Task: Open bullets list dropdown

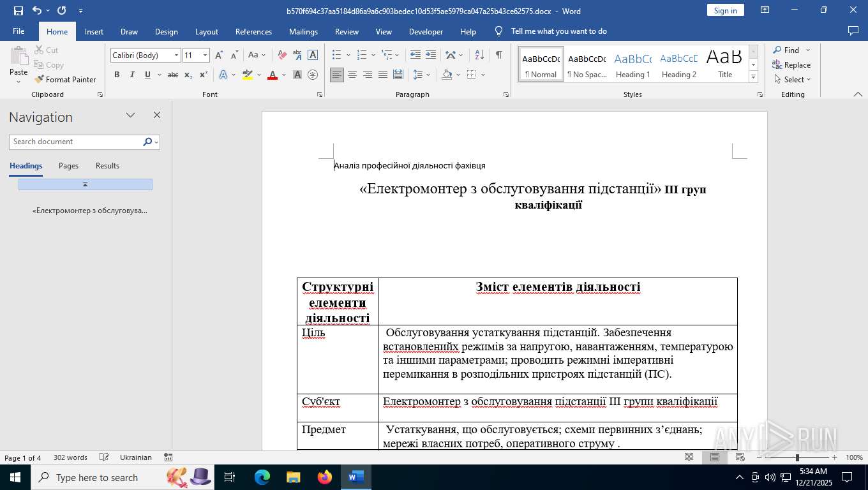Action: coord(348,56)
